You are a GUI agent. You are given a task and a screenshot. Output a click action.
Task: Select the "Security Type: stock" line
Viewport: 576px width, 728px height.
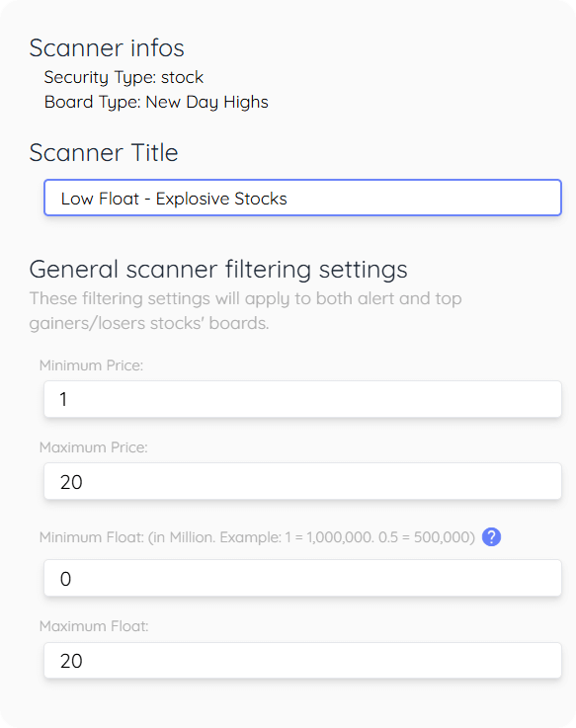[123, 77]
